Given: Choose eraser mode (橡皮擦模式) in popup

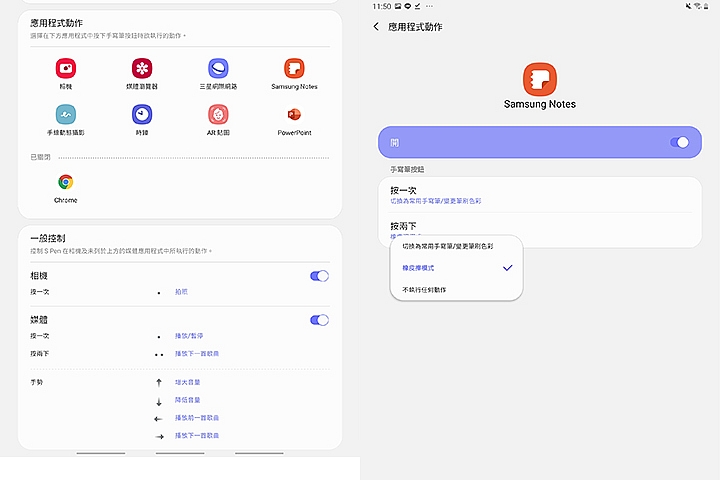Looking at the screenshot, I should point(456,268).
